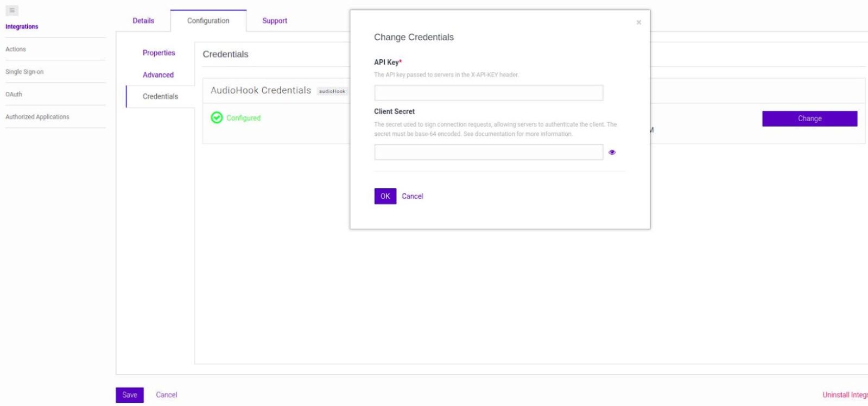Open Authorized Applications in sidebar
The width and height of the screenshot is (868, 406).
click(37, 117)
